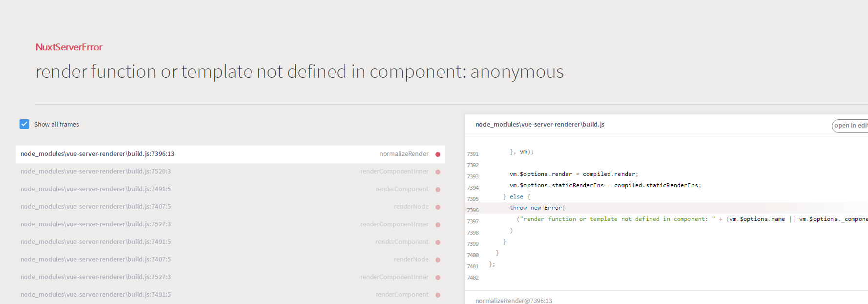Image resolution: width=868 pixels, height=304 pixels.
Task: Select the build.js:7520:3 renderComponentInner frame
Action: pos(230,172)
